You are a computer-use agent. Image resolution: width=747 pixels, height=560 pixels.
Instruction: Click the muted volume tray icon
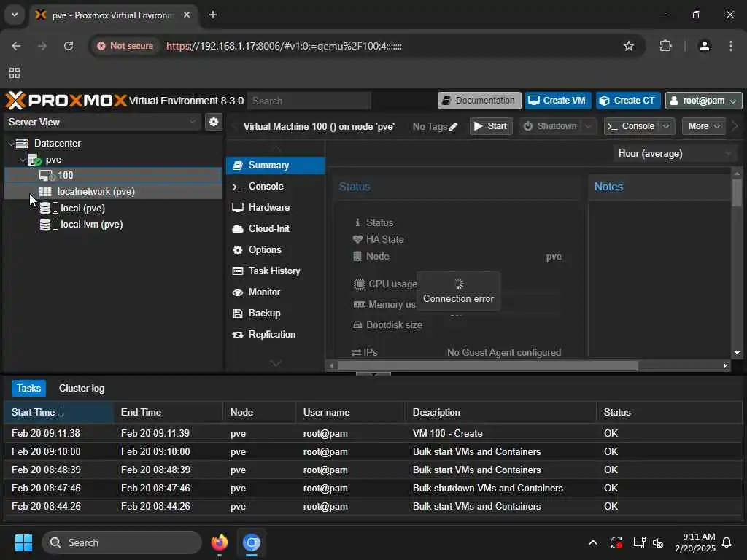659,542
